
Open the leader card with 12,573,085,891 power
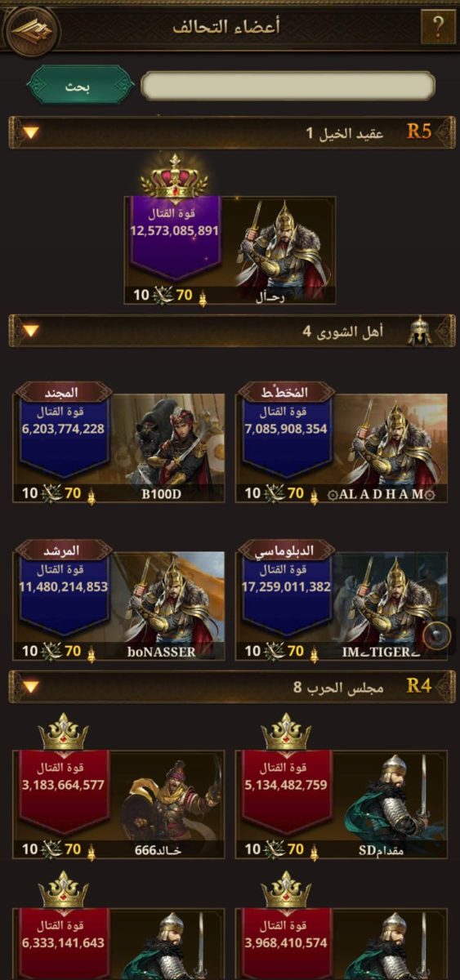pyautogui.click(x=230, y=250)
